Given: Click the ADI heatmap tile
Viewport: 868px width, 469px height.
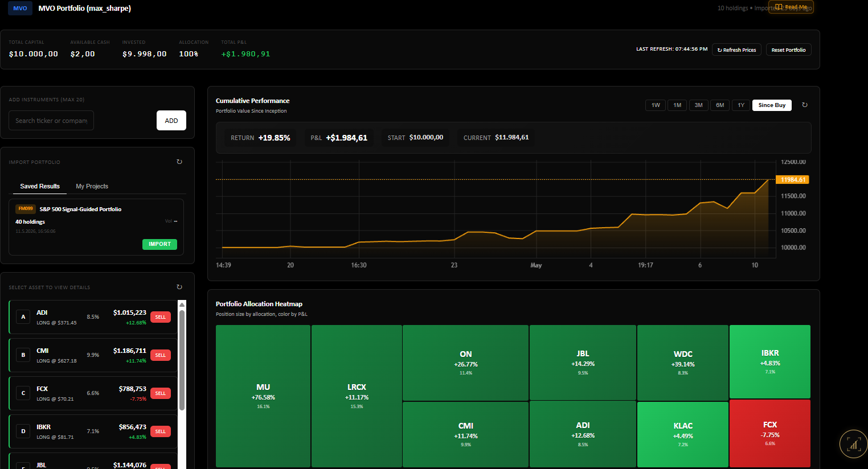Looking at the screenshot, I should coord(583,434).
